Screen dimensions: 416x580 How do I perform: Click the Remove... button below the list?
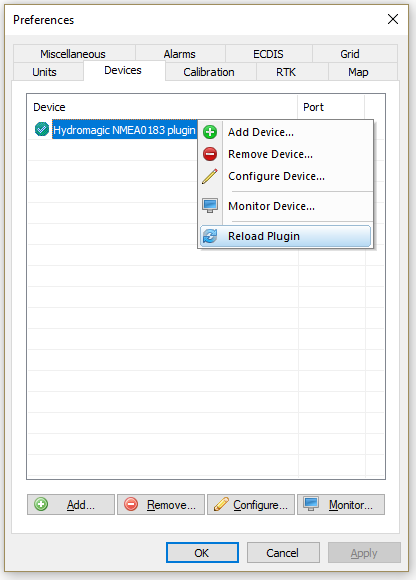point(161,505)
